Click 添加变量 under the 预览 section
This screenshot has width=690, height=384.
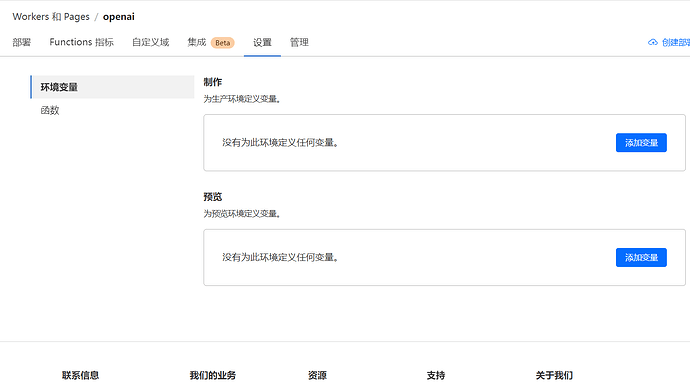click(641, 257)
